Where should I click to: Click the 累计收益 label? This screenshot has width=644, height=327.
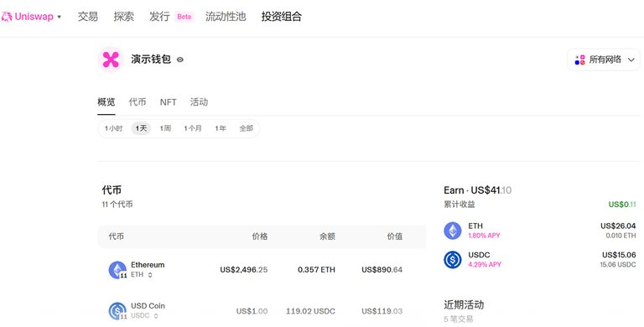click(x=460, y=205)
